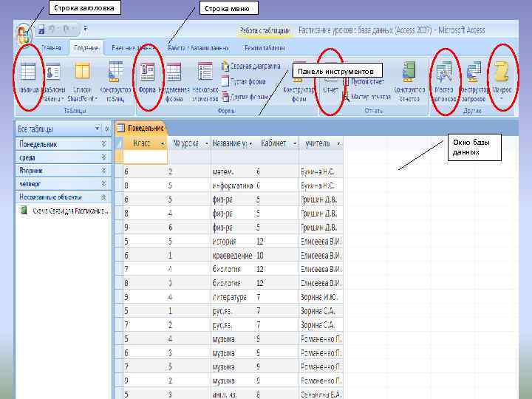Screen dimensions: 532x399
Task: Click the Redo arrow in quick access toolbar
Action: [66, 30]
